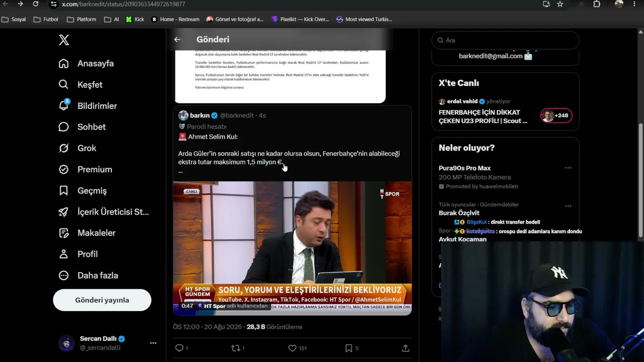Screen dimensions: 644x362
Task: Open the quoted Ahmet Selim Kul post text
Action: coord(289,154)
